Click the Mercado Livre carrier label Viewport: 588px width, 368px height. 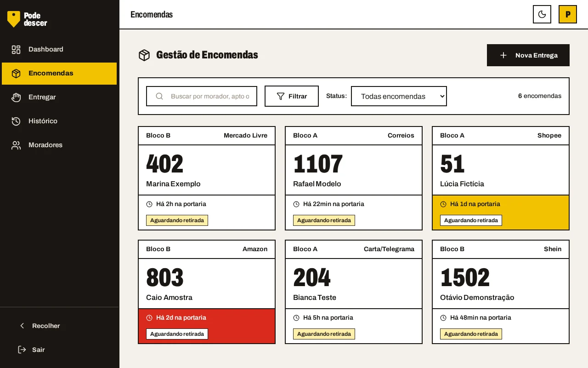pyautogui.click(x=245, y=136)
